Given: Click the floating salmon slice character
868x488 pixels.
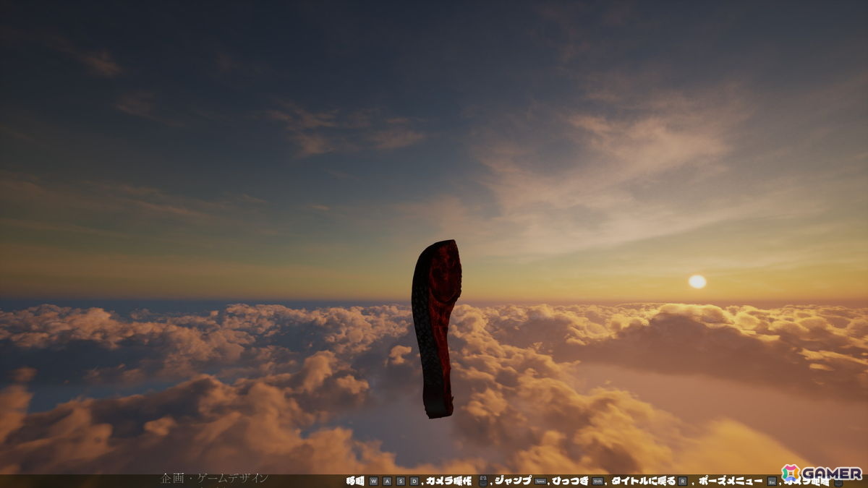Looking at the screenshot, I should (436, 329).
